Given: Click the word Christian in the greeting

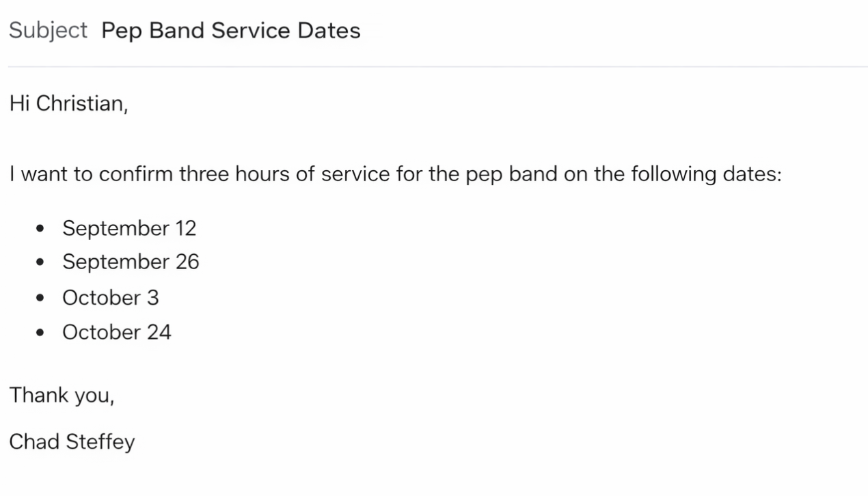Looking at the screenshot, I should point(81,103).
